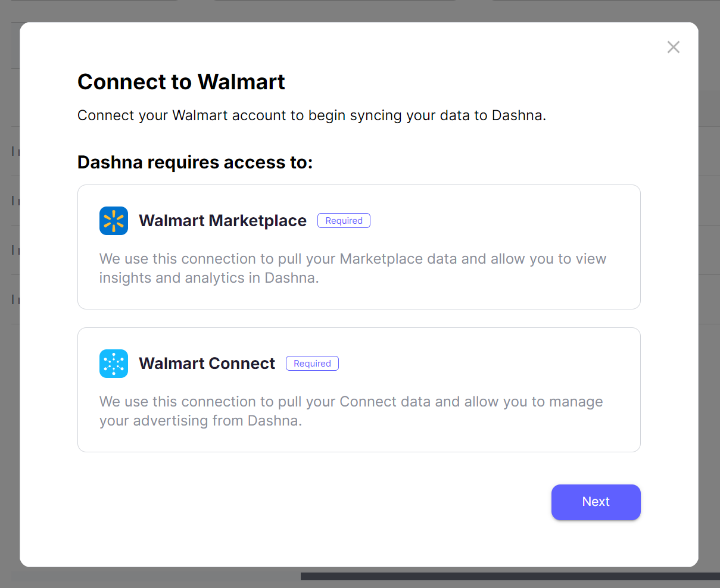Click the Marketplace data description text

(x=353, y=259)
